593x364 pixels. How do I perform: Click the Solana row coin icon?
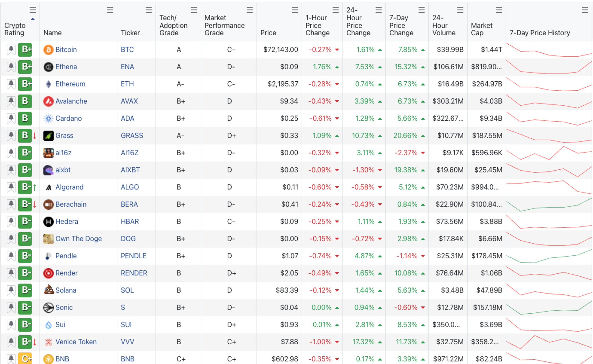pos(49,290)
